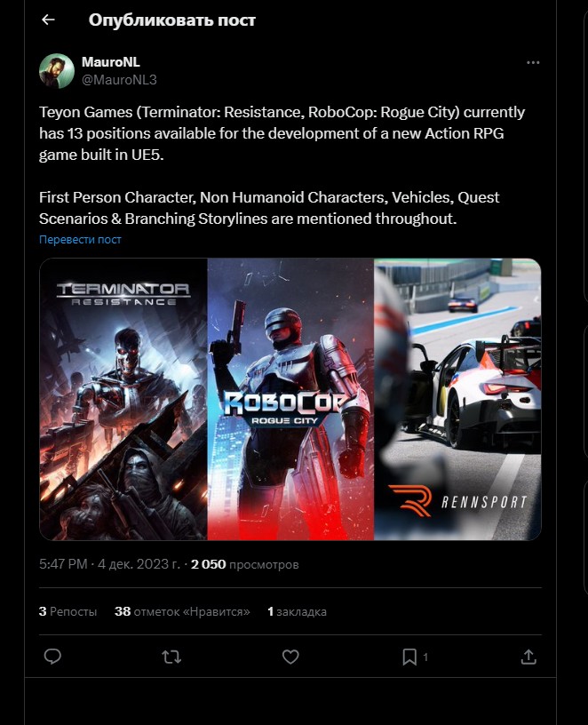This screenshot has height=725, width=588.
Task: Toggle the bookmark icon
Action: pos(409,657)
